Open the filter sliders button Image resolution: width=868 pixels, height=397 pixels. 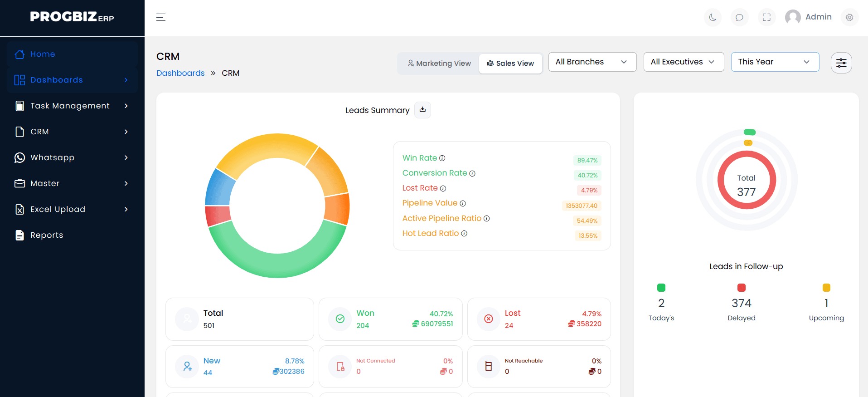click(841, 63)
